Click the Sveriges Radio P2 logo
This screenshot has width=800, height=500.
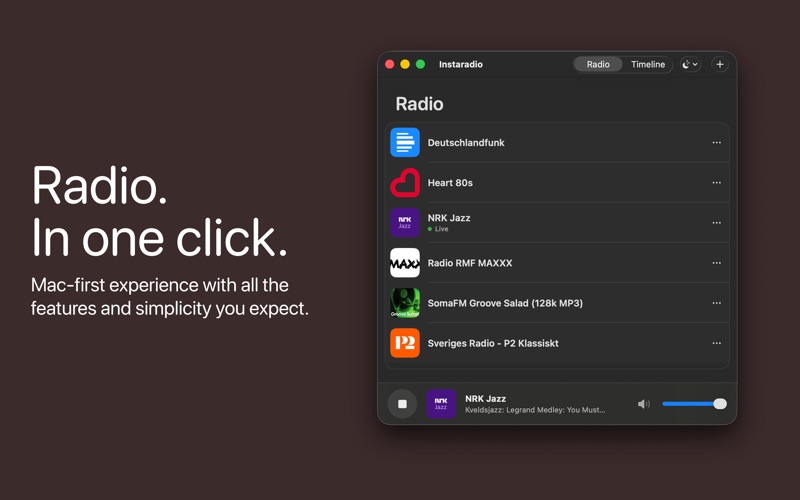(405, 343)
